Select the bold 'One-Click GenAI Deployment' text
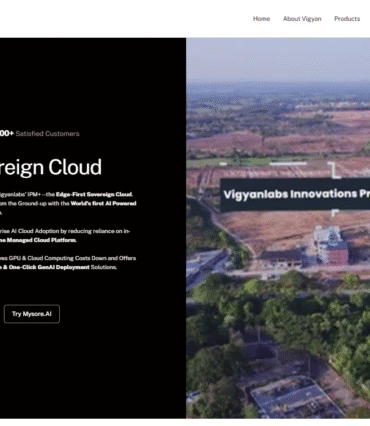The height and width of the screenshot is (426, 370). point(49,267)
